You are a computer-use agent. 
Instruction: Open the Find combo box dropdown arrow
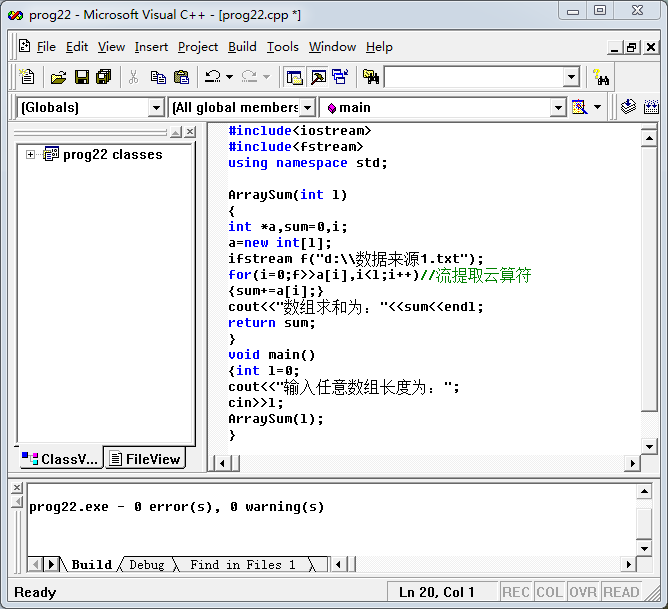pyautogui.click(x=571, y=77)
